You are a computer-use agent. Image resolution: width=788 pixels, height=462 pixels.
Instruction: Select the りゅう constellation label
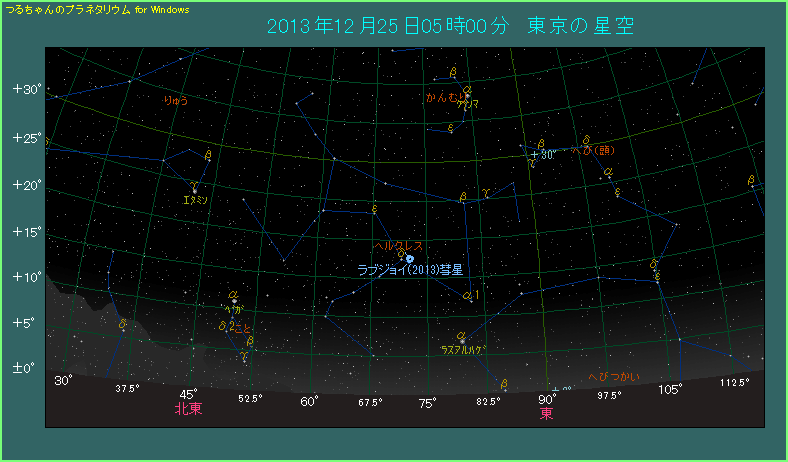pyautogui.click(x=175, y=100)
